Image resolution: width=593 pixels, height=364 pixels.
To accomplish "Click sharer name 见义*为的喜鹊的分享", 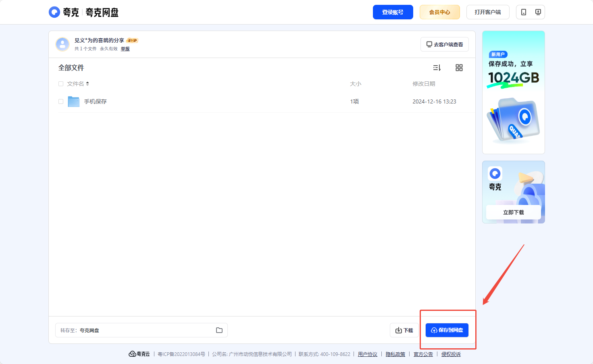I will [99, 40].
